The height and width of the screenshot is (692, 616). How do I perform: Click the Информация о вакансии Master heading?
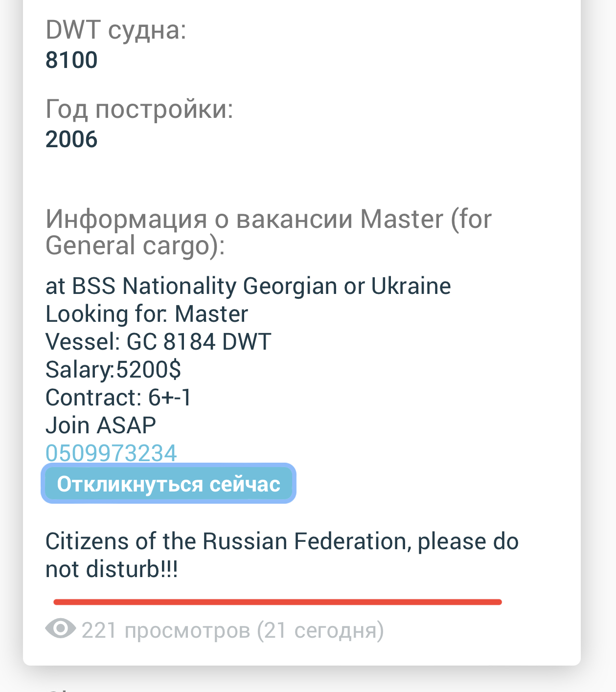tap(268, 219)
